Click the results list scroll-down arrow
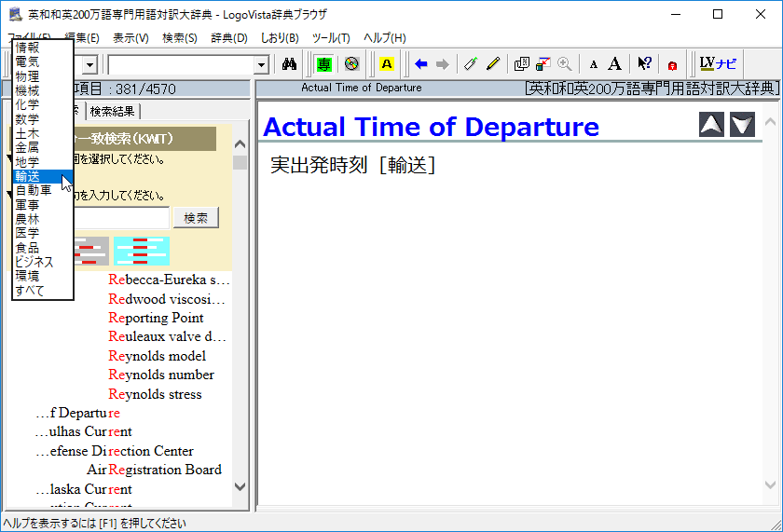 (x=240, y=486)
